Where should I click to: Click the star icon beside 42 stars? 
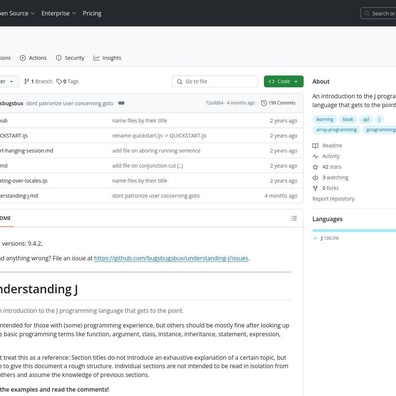click(x=315, y=167)
